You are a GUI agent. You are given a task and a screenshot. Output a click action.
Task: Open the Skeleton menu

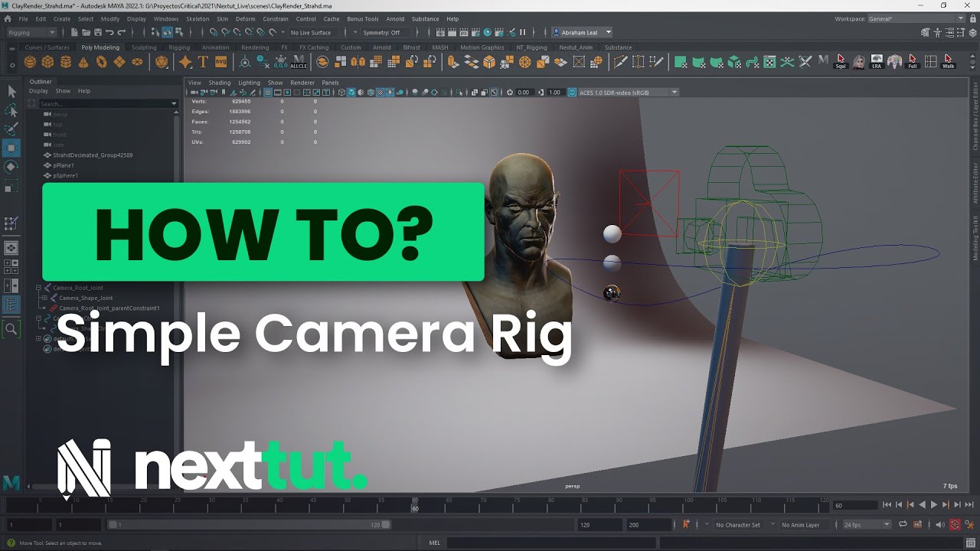click(198, 18)
